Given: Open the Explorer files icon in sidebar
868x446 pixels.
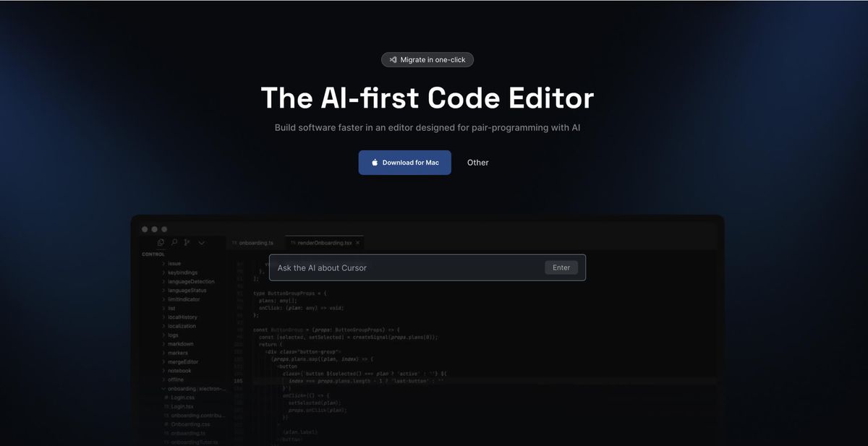Looking at the screenshot, I should [161, 243].
